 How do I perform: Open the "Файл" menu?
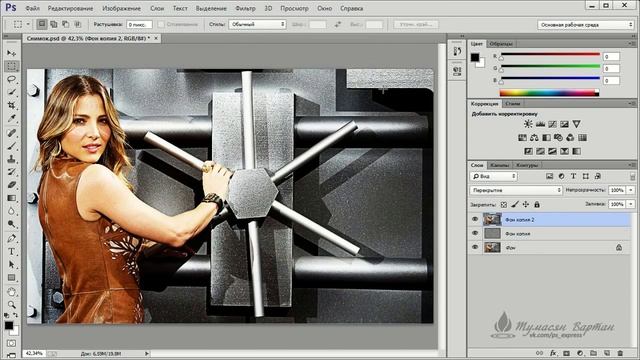click(x=32, y=8)
